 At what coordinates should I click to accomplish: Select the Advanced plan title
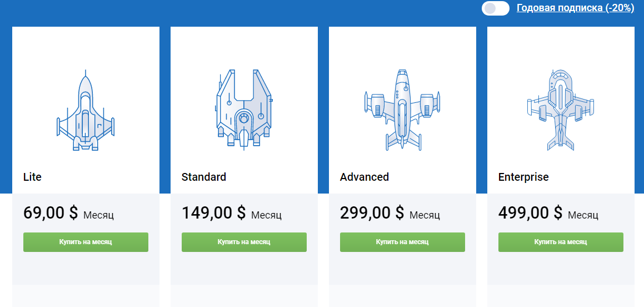click(365, 177)
